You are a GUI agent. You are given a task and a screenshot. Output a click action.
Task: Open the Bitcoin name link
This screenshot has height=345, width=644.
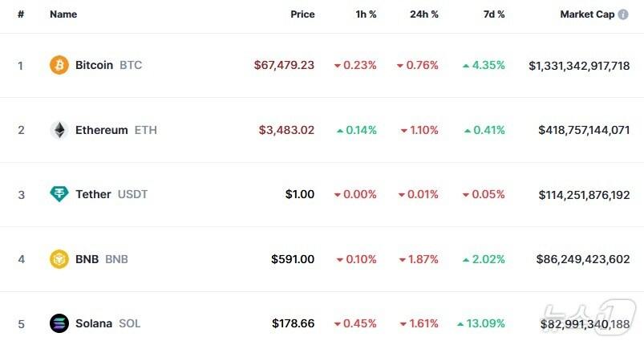(94, 65)
